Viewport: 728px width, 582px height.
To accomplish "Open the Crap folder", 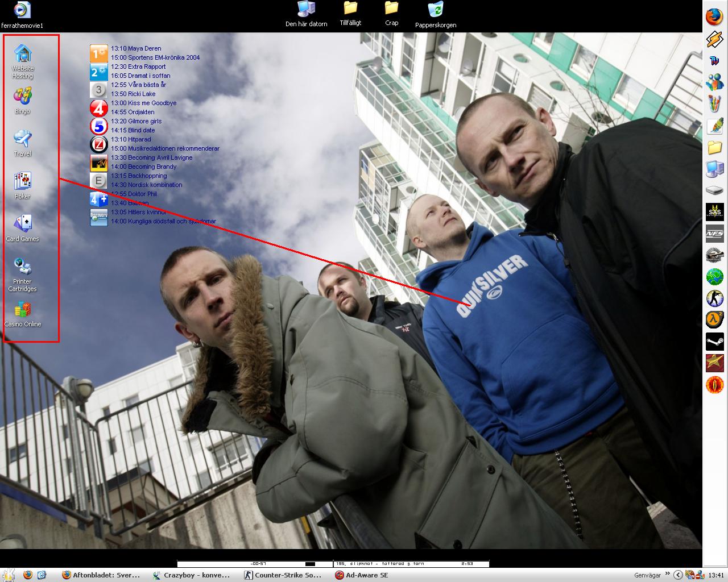I will pyautogui.click(x=391, y=14).
